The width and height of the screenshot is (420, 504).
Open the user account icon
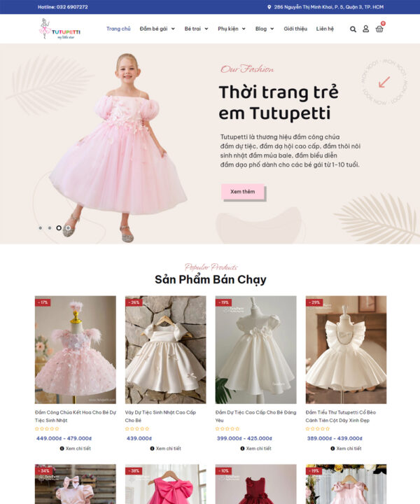click(x=365, y=29)
